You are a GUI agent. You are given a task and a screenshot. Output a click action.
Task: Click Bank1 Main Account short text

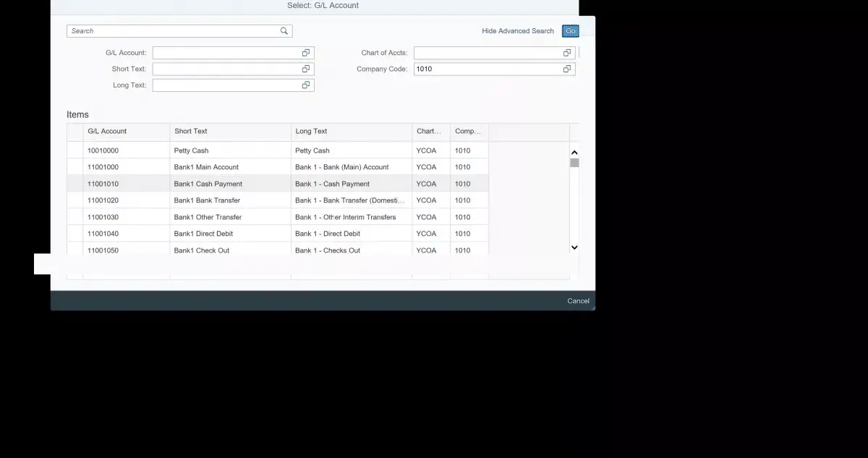click(206, 167)
